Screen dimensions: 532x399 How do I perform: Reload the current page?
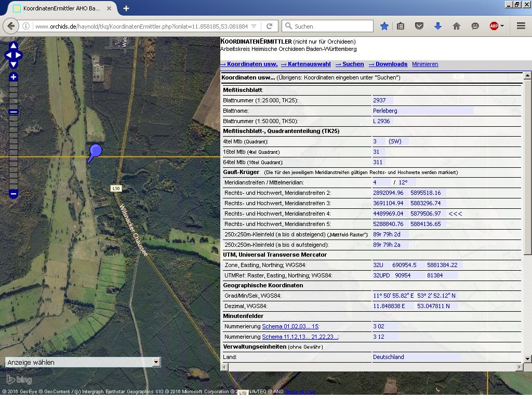269,26
